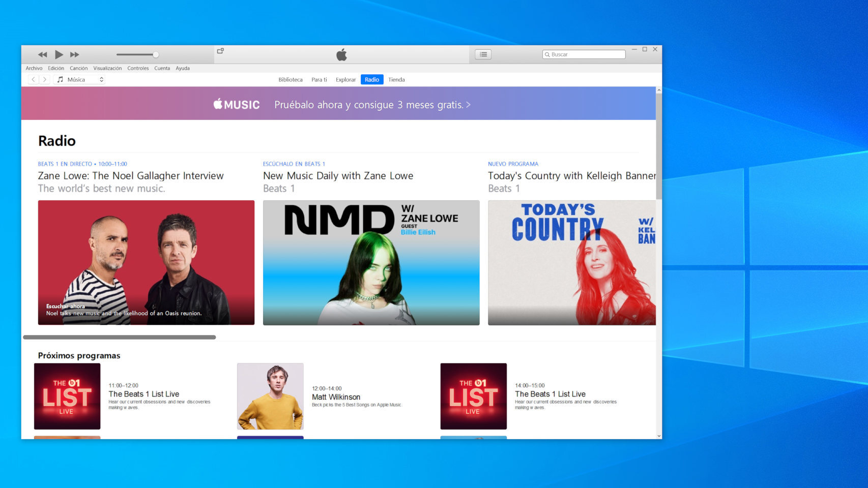Go back with the left chevron arrow
Screen dimensions: 868x488
(33, 79)
